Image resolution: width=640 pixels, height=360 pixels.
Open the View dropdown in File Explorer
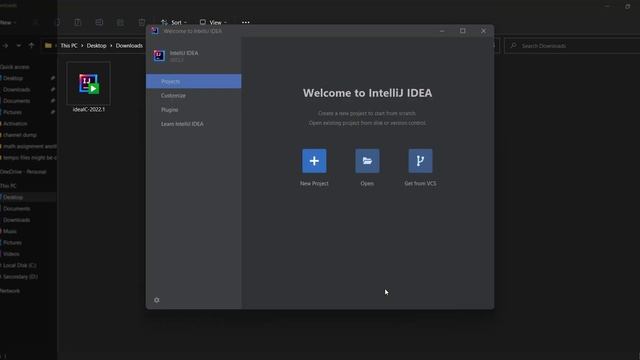pos(213,22)
